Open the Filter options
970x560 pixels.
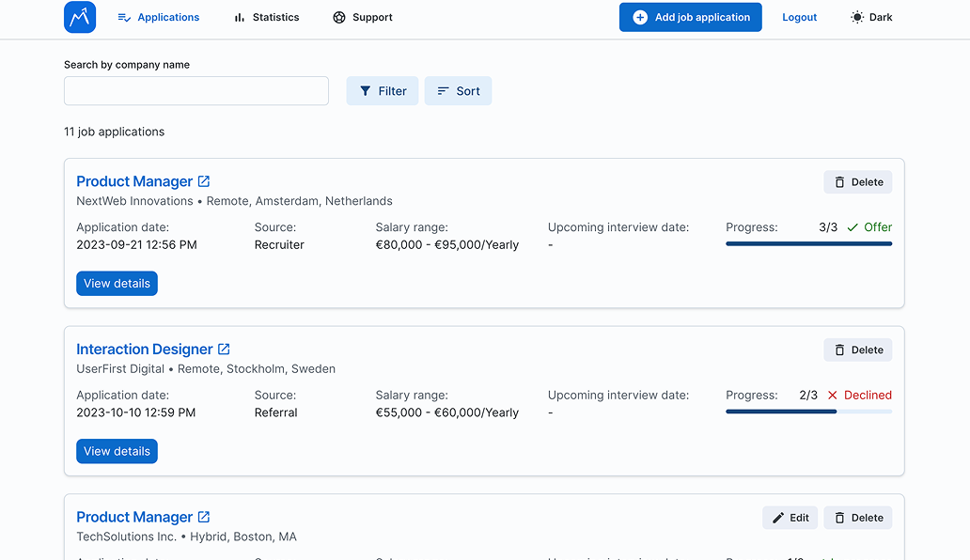tap(383, 91)
